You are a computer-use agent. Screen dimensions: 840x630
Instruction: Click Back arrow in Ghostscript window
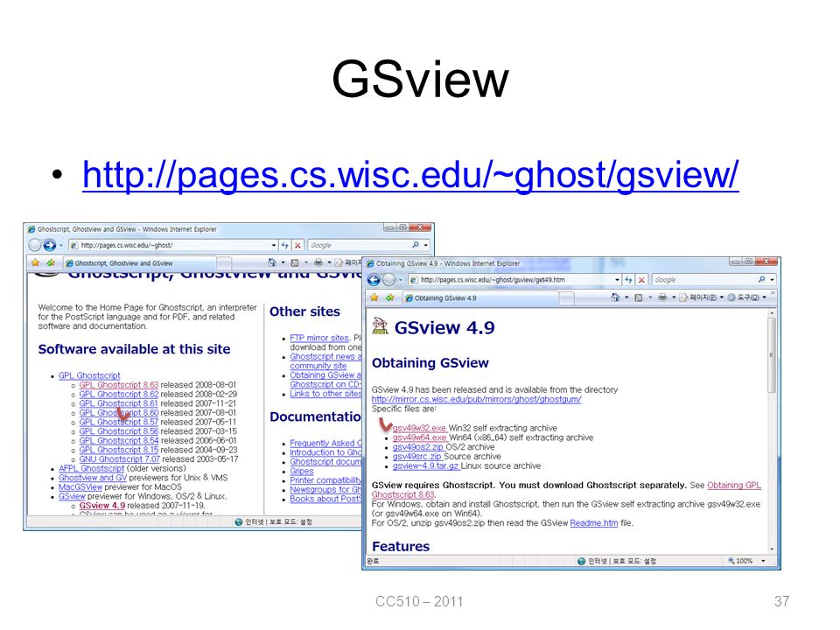(x=34, y=245)
